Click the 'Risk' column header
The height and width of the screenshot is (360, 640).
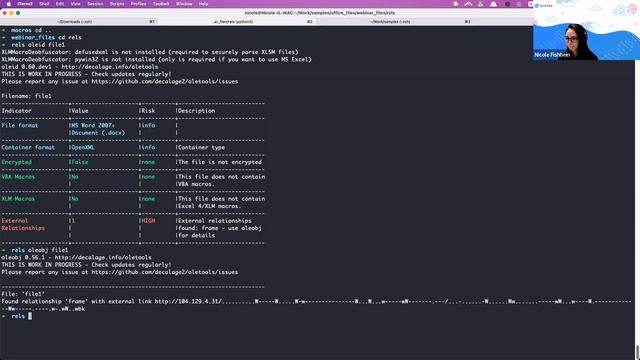(x=148, y=111)
